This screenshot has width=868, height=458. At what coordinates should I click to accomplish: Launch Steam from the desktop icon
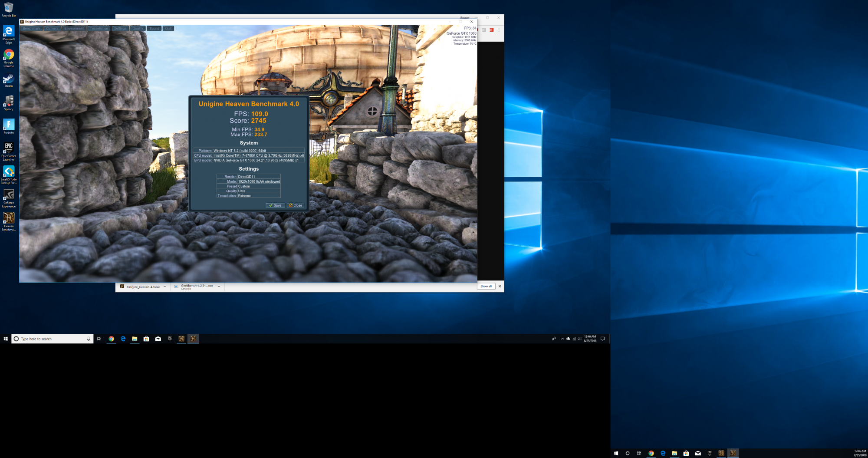pyautogui.click(x=9, y=80)
